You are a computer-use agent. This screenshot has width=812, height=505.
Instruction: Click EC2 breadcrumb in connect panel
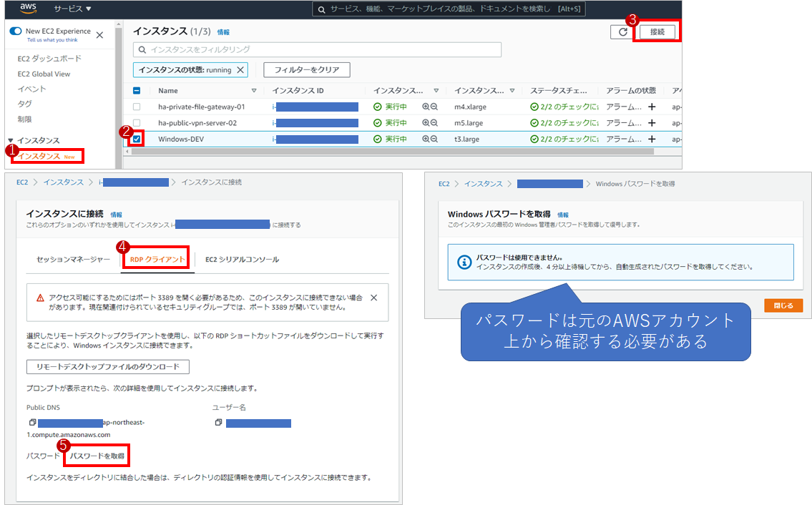tap(22, 182)
